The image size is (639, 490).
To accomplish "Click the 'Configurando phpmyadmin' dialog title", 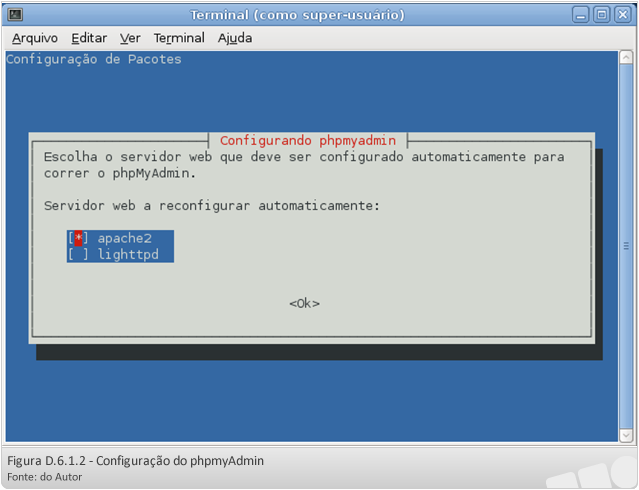I will coord(308,141).
